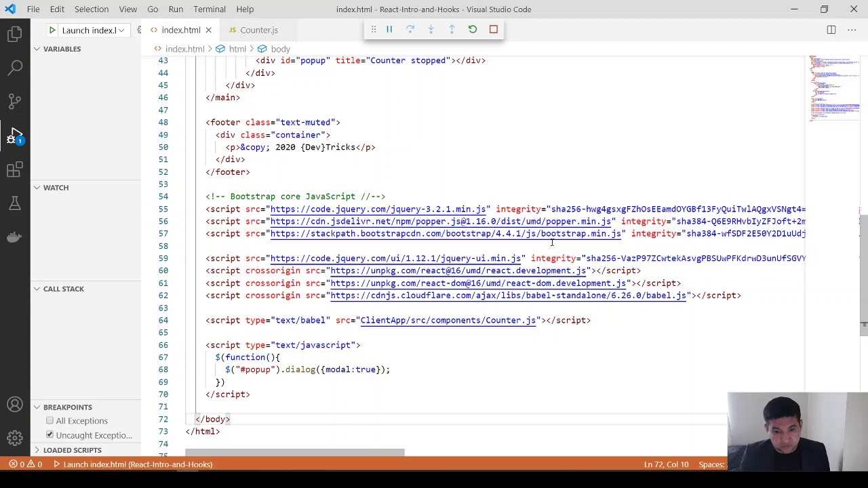Click the jquery-3.2.1.min.js URL link

point(378,209)
